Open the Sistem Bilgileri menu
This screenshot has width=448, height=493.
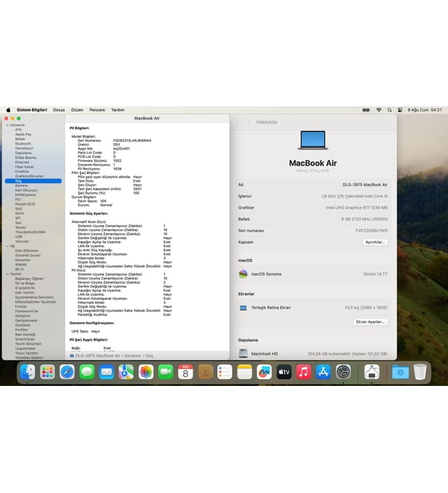32,110
